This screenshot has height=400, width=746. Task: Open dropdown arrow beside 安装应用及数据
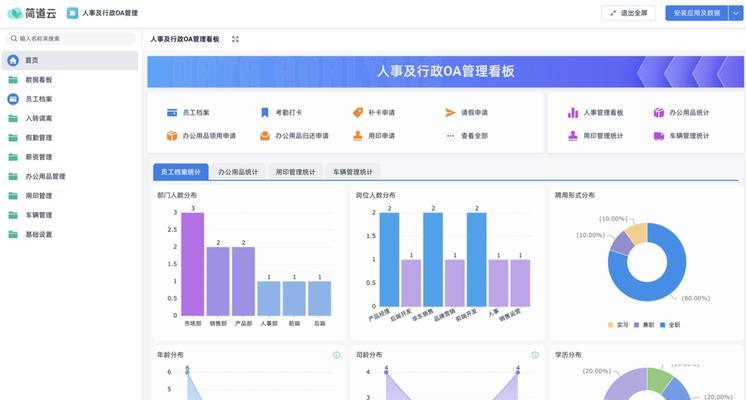point(735,13)
